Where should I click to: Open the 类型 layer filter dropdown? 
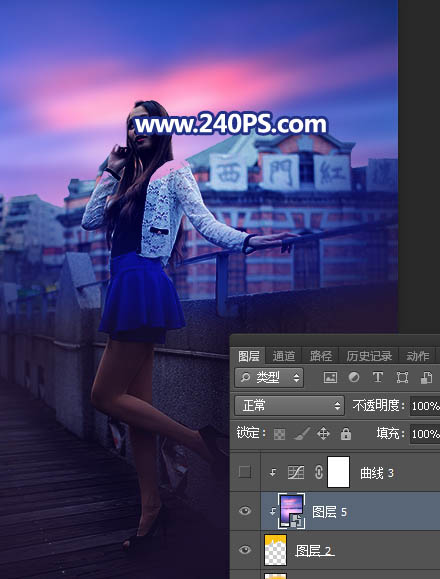pyautogui.click(x=269, y=377)
